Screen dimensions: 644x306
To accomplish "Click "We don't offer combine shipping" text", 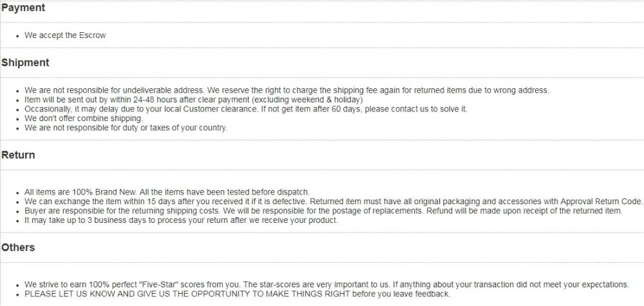I will click(83, 119).
